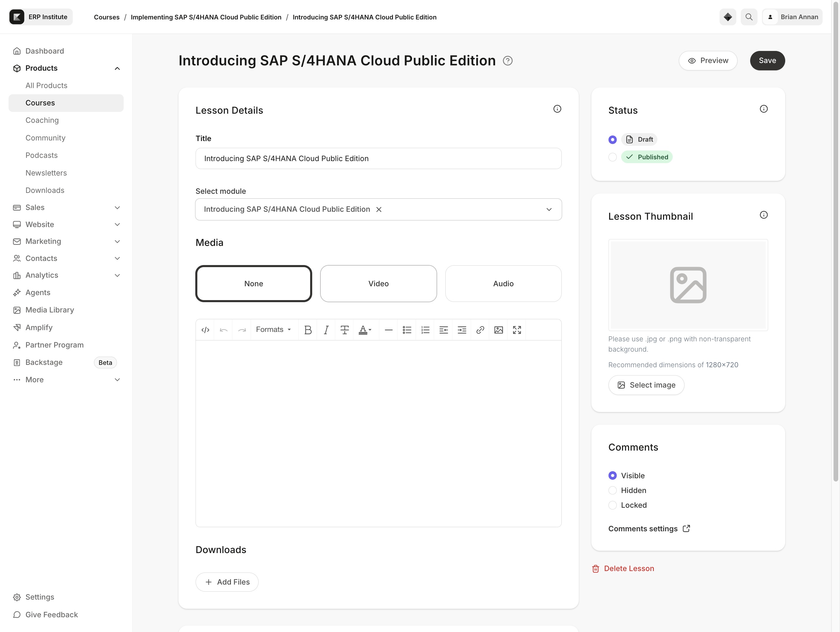Increase indent in the editor
This screenshot has width=840, height=632.
click(x=462, y=330)
